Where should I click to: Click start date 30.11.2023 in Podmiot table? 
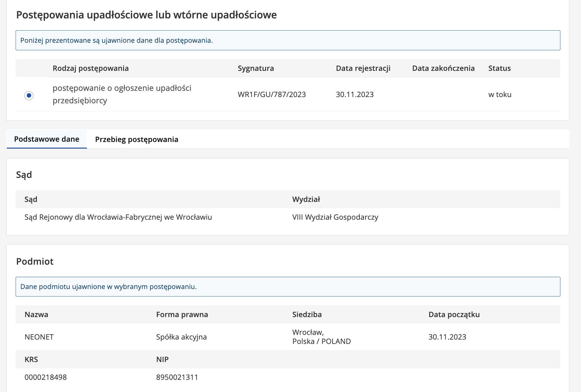pos(447,337)
